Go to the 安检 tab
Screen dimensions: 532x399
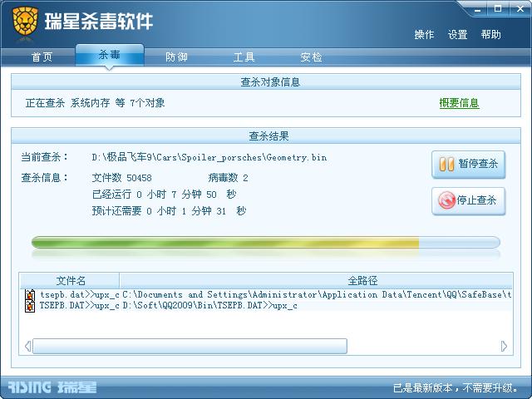tap(311, 57)
